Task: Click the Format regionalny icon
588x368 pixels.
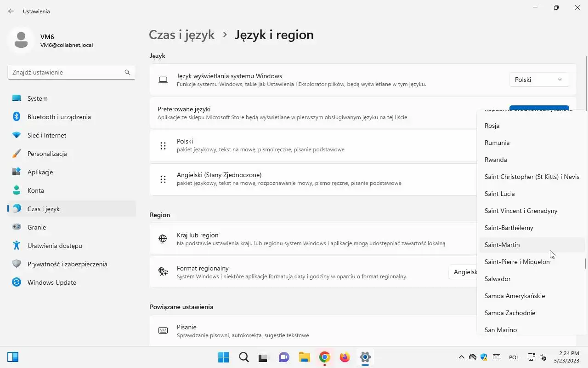Action: coord(163,272)
